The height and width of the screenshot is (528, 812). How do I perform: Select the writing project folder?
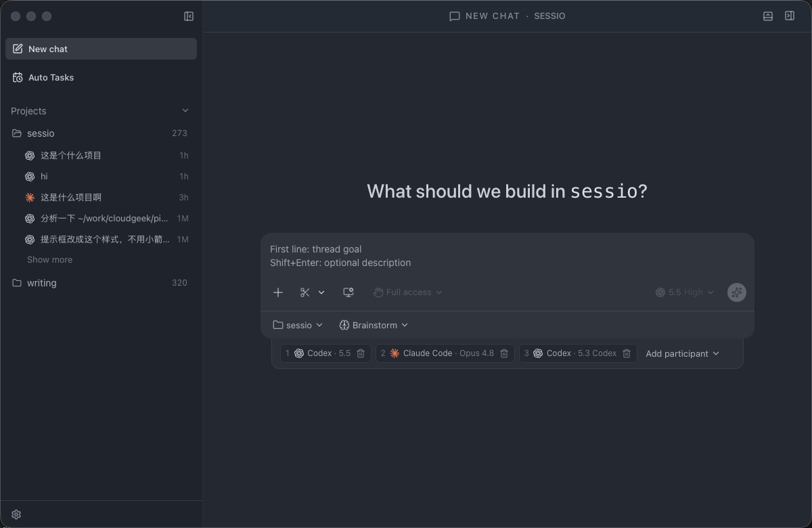101,283
